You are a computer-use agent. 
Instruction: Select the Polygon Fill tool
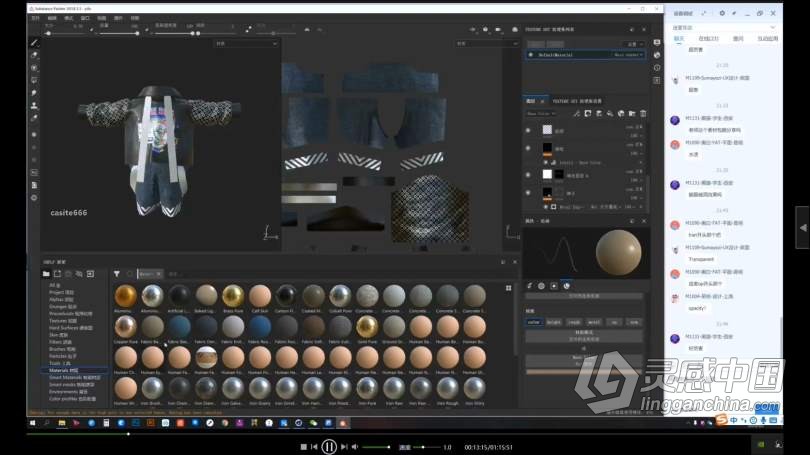pyautogui.click(x=34, y=81)
